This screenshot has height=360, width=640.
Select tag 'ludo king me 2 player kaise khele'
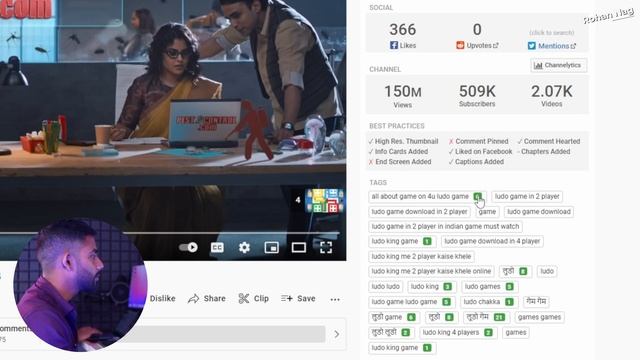tap(421, 256)
